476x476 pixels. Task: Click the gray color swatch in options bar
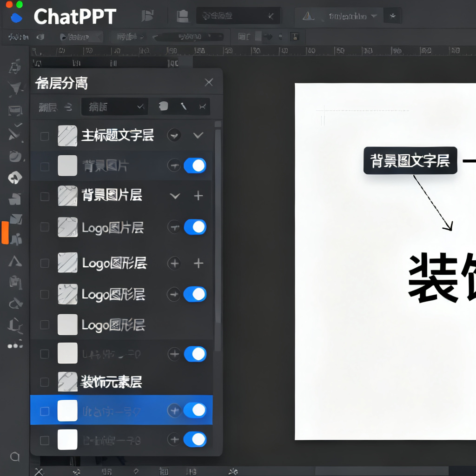click(258, 36)
